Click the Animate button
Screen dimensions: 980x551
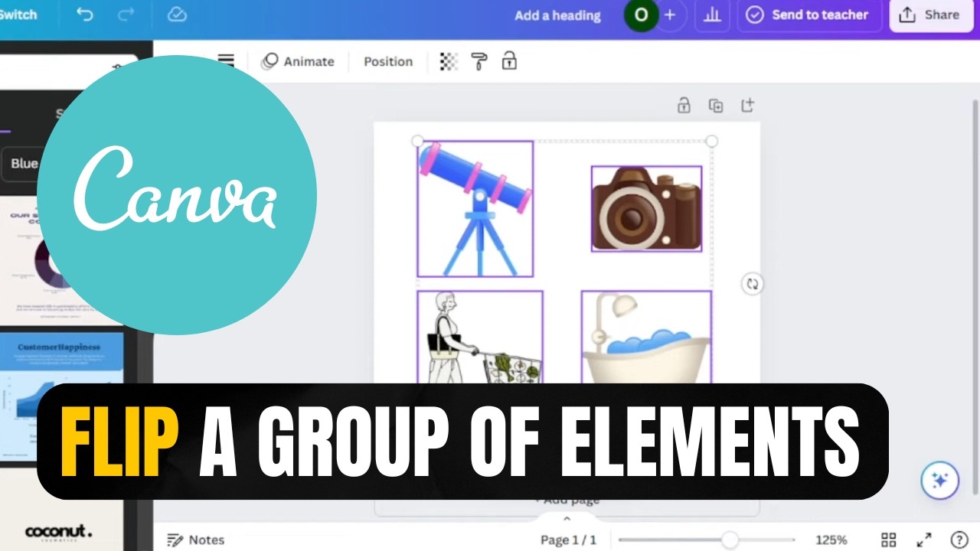point(298,61)
